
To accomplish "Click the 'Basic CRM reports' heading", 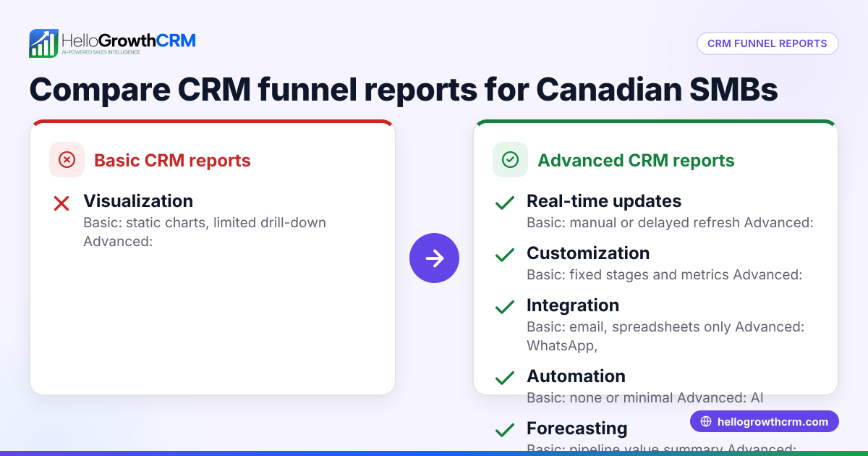I will 172,161.
